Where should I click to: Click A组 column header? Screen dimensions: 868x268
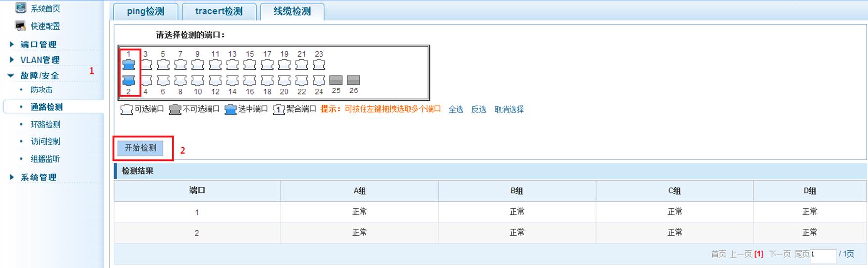point(360,191)
